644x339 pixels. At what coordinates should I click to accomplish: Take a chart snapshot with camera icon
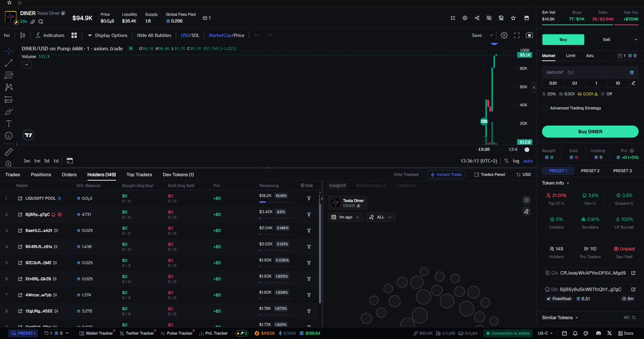[x=530, y=35]
